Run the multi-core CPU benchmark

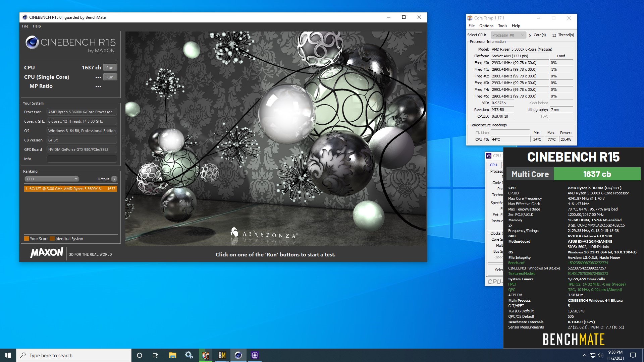tap(110, 68)
